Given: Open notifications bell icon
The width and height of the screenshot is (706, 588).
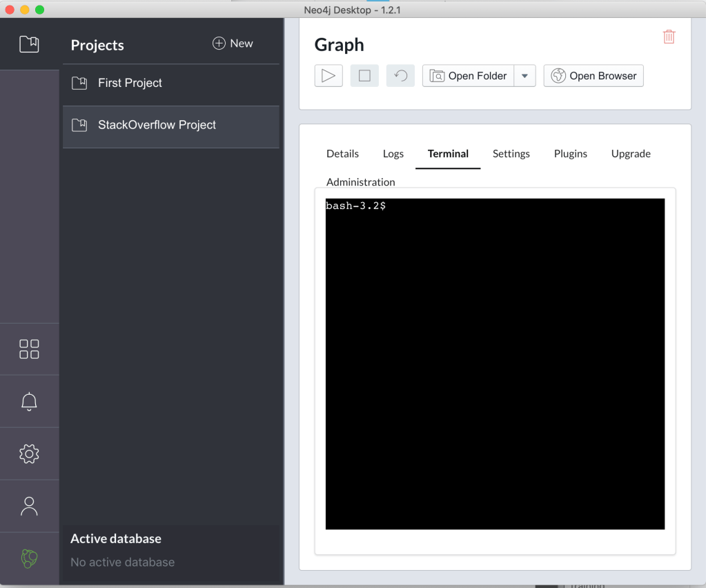Looking at the screenshot, I should [x=29, y=402].
